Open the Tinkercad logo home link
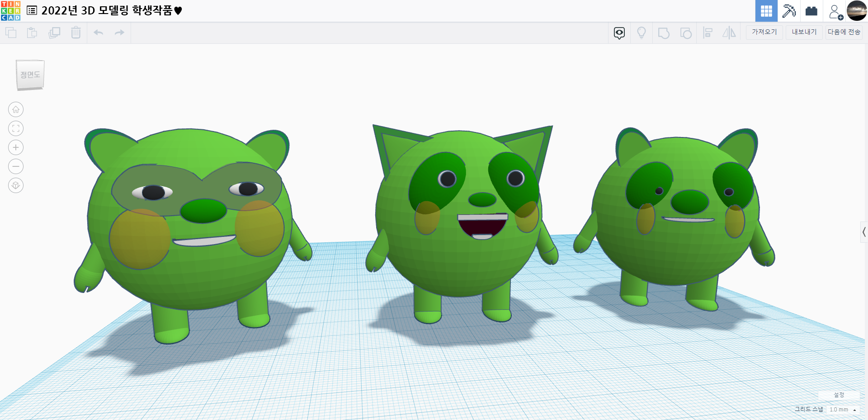The image size is (868, 420). point(10,10)
